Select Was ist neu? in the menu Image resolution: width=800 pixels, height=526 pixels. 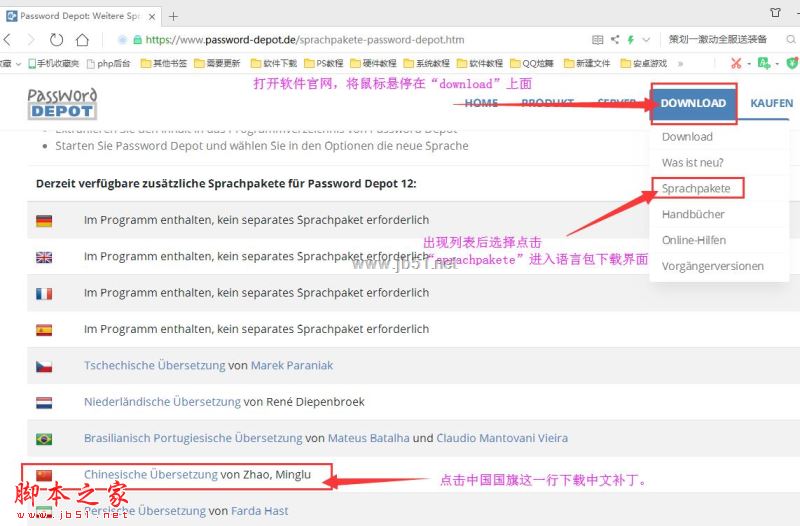692,163
